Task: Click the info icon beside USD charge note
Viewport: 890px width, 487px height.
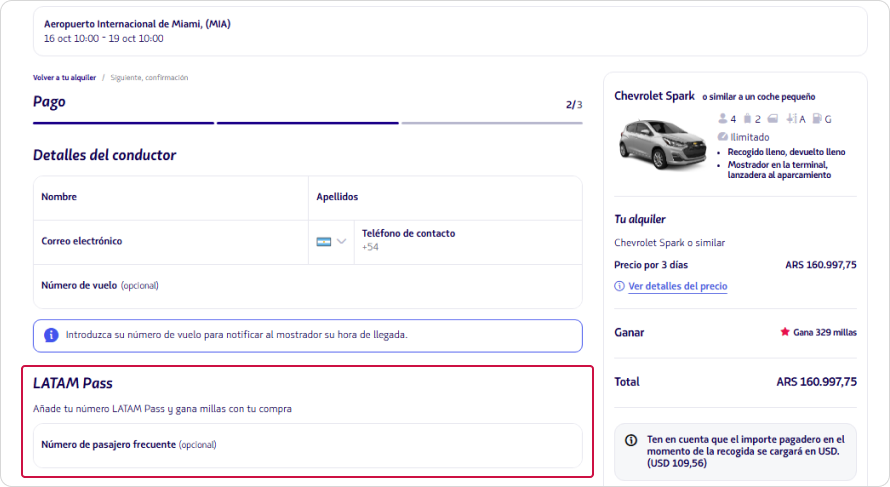Action: [x=631, y=440]
